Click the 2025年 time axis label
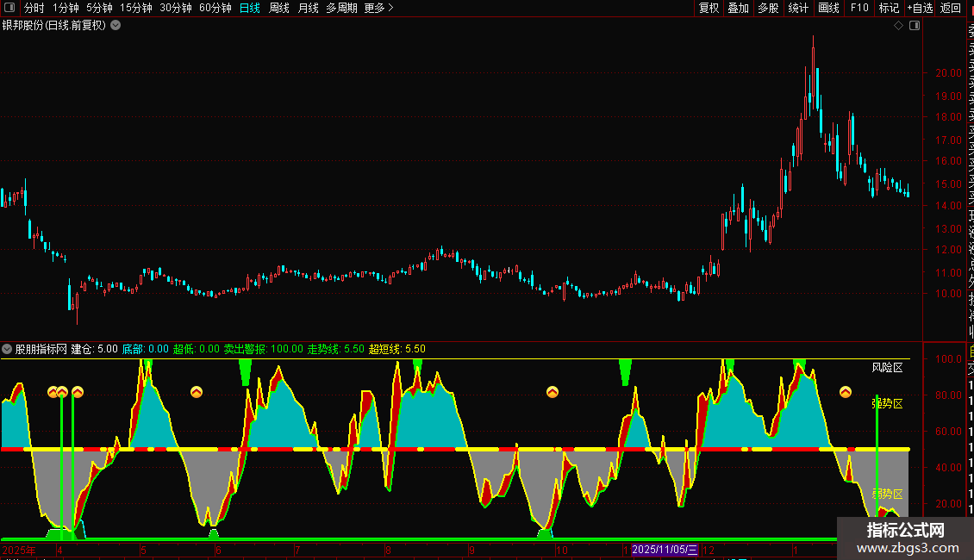The width and height of the screenshot is (974, 560). [x=19, y=550]
